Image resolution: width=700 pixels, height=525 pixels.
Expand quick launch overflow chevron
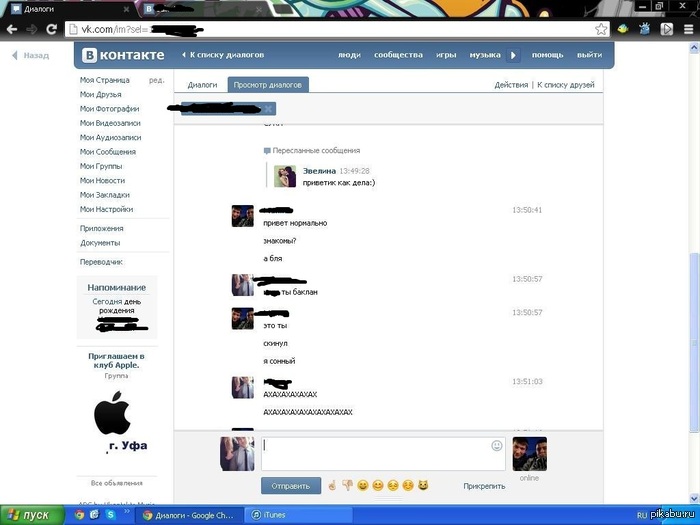click(127, 512)
